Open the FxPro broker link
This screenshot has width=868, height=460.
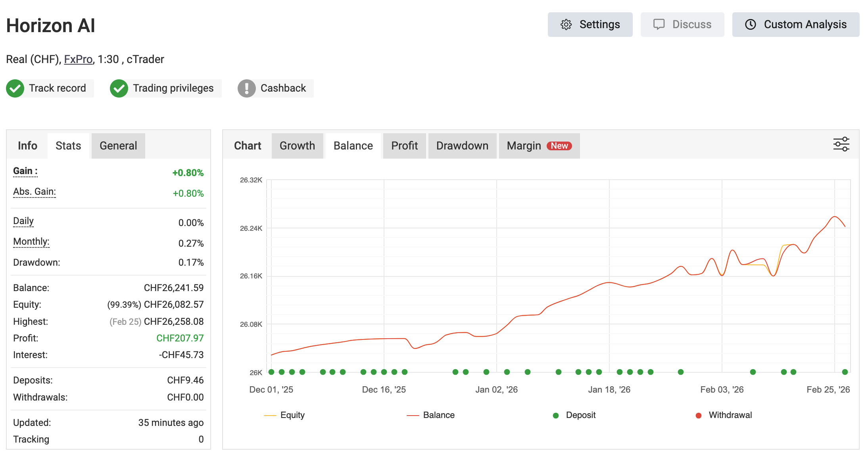point(78,59)
